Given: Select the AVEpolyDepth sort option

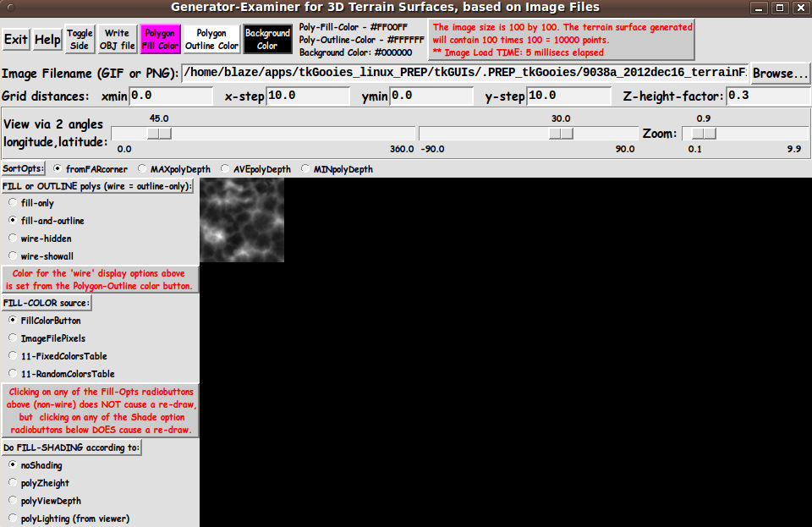Looking at the screenshot, I should pos(255,169).
